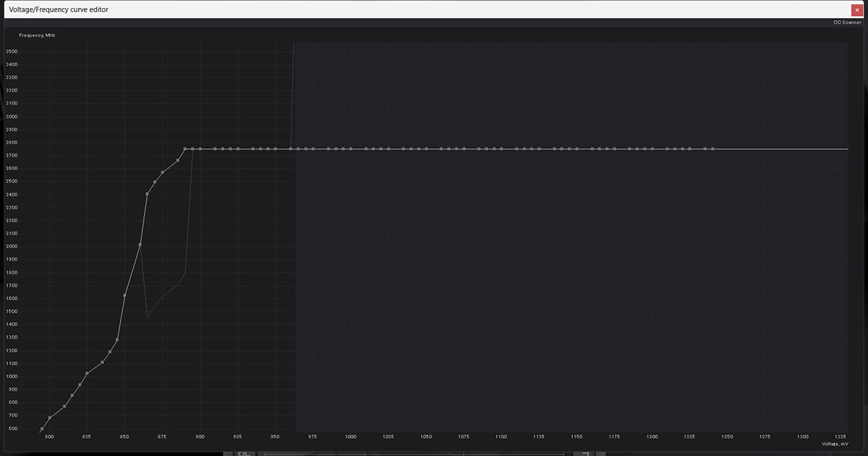Select the last curve point at 1240 mV
The image size is (868, 456).
pos(712,149)
